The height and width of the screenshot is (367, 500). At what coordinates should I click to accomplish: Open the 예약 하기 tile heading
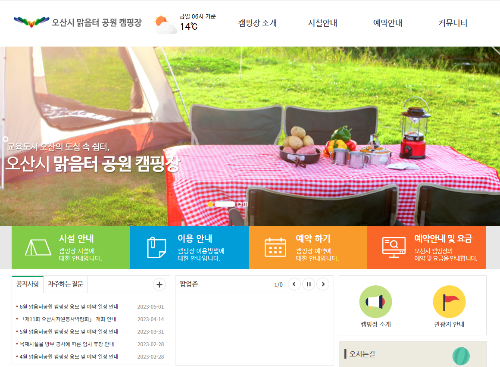313,239
